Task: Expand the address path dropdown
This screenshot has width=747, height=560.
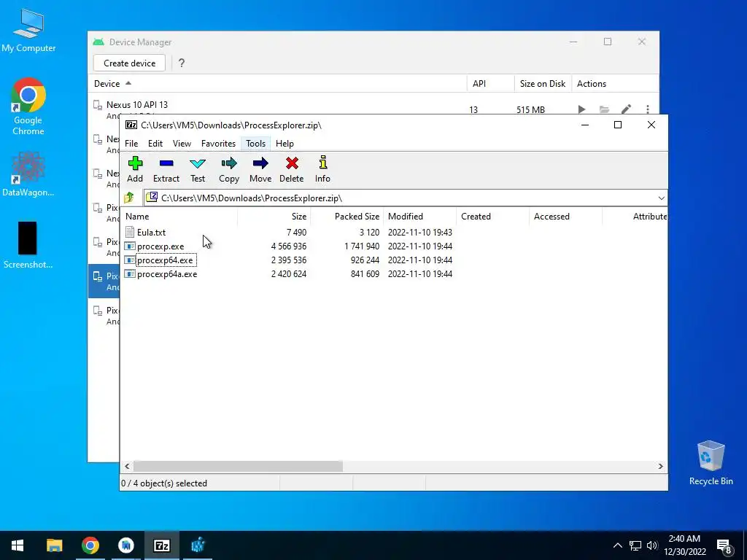Action: point(661,198)
